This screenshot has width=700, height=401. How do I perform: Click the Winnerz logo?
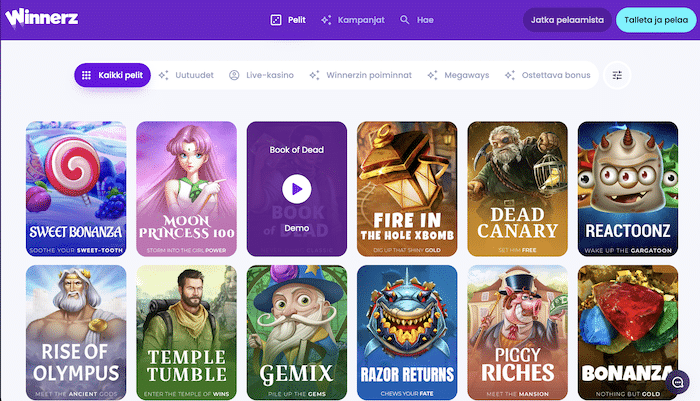42,18
